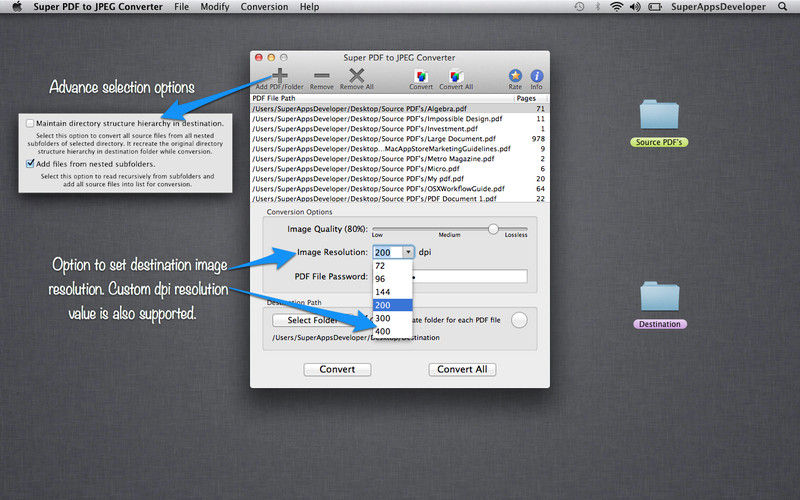Image resolution: width=800 pixels, height=500 pixels.
Task: Select the Impossible Design.pdf row
Action: point(399,119)
